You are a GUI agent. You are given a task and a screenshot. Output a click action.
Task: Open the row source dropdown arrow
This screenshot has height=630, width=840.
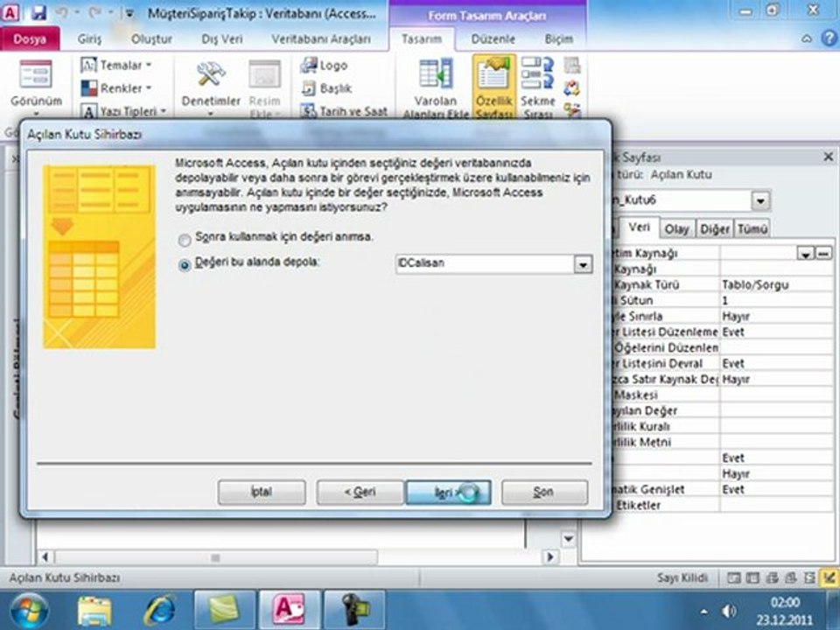coord(806,254)
